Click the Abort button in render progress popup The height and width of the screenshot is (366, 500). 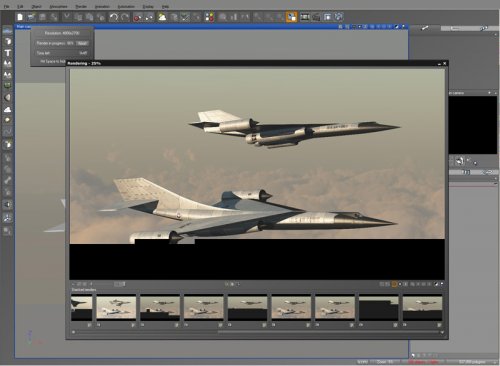pos(82,43)
